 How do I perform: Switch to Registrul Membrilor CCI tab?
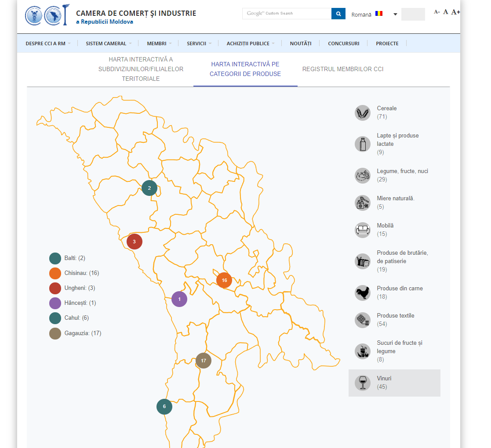pos(343,69)
